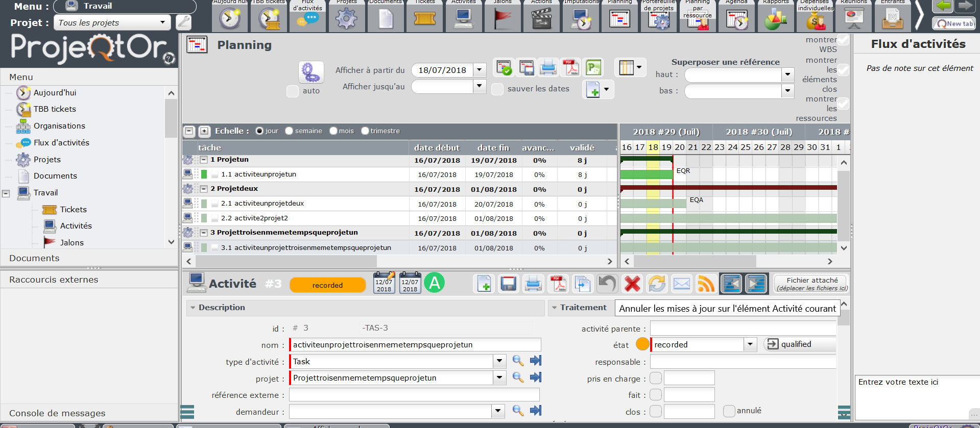Select semaine scale radio button
The height and width of the screenshot is (428, 980).
pyautogui.click(x=290, y=131)
